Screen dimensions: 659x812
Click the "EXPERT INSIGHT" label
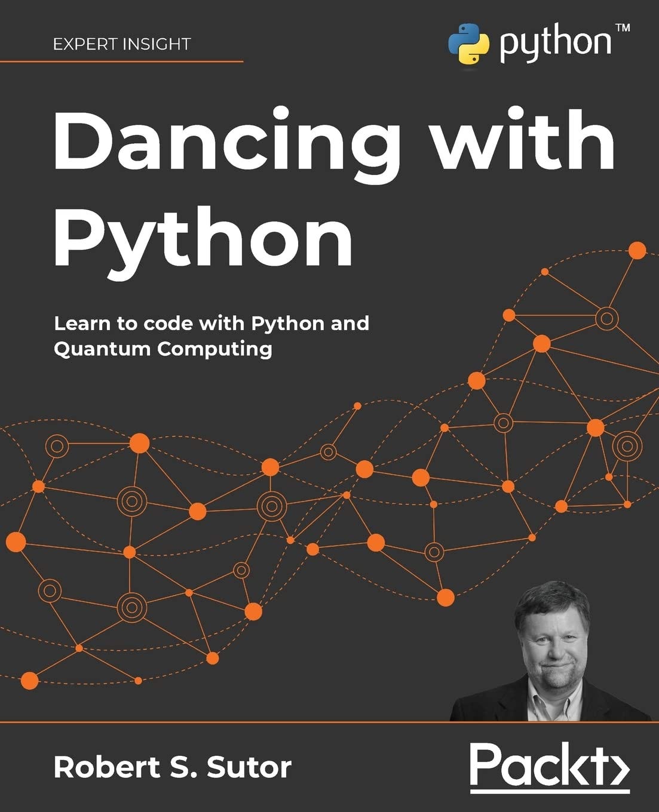[x=122, y=44]
